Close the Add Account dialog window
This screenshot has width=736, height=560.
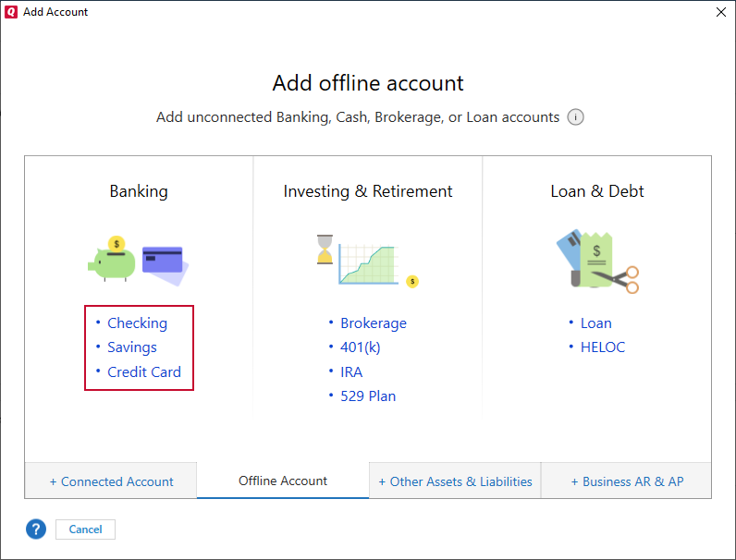721,12
